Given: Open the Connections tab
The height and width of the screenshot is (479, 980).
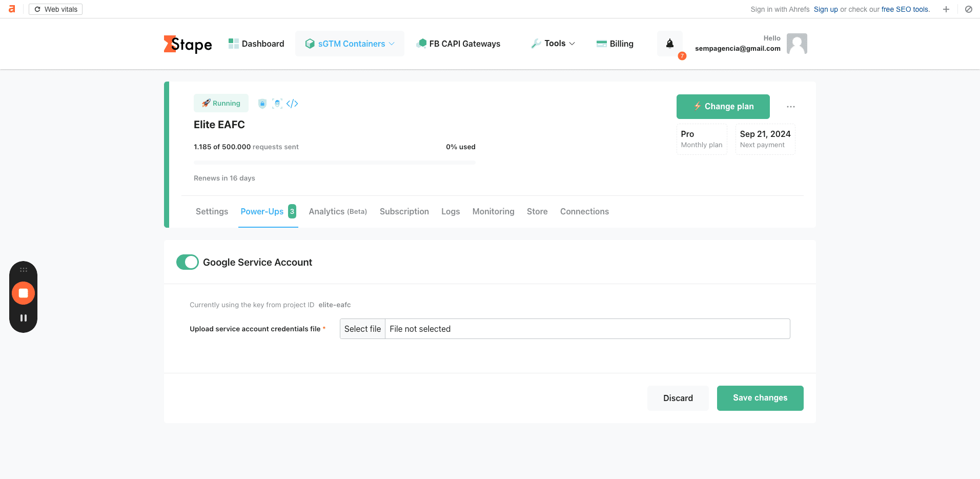Looking at the screenshot, I should (584, 211).
